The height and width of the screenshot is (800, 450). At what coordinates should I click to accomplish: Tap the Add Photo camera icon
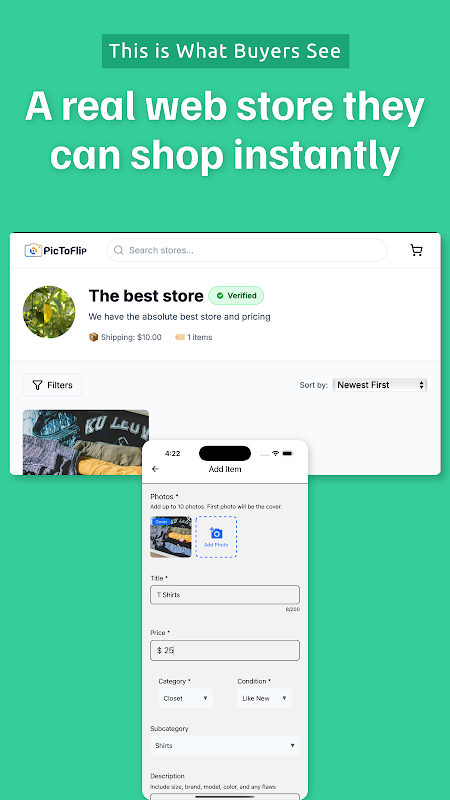(x=216, y=533)
